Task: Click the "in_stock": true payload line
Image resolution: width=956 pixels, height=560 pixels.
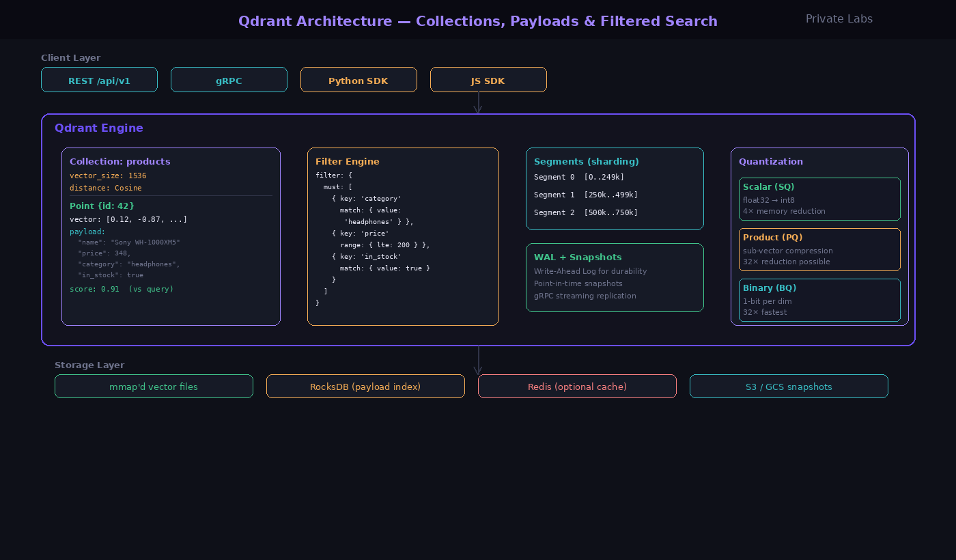Action: 111,275
